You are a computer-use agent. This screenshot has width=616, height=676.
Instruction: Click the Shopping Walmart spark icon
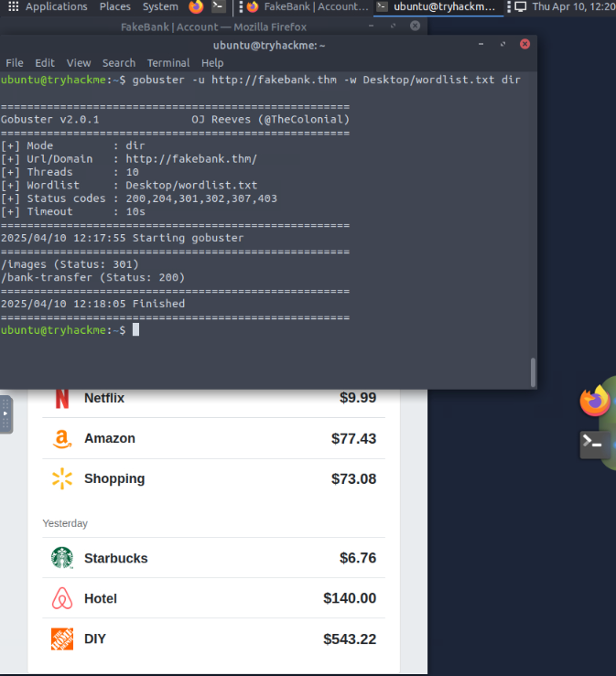pyautogui.click(x=62, y=478)
